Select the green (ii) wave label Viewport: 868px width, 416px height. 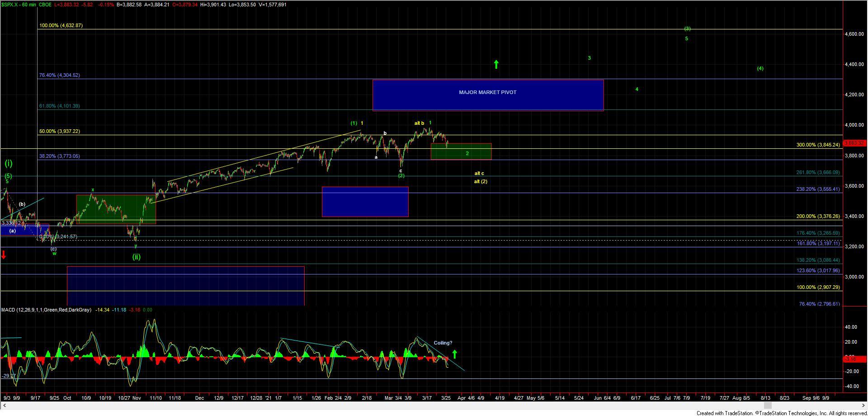click(x=136, y=257)
